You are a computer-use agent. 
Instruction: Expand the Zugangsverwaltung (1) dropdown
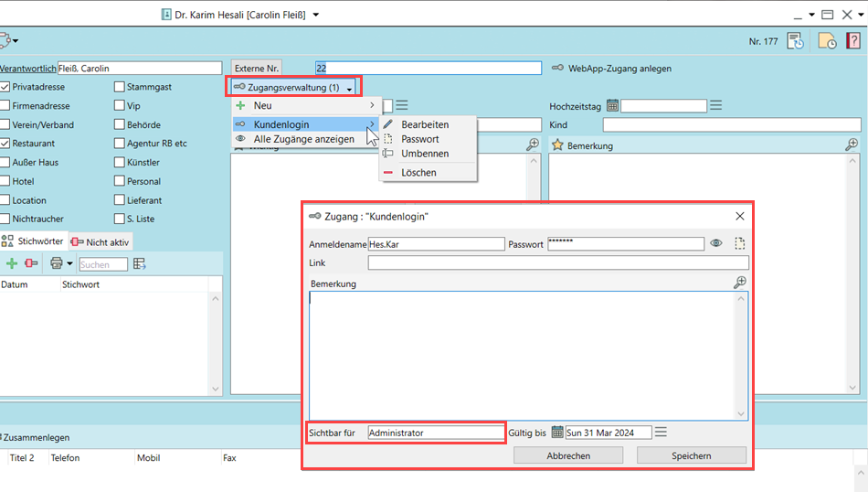point(293,88)
